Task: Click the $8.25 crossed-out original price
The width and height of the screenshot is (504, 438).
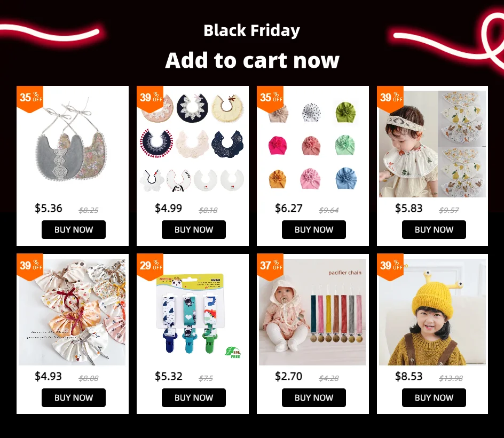Action: [89, 210]
